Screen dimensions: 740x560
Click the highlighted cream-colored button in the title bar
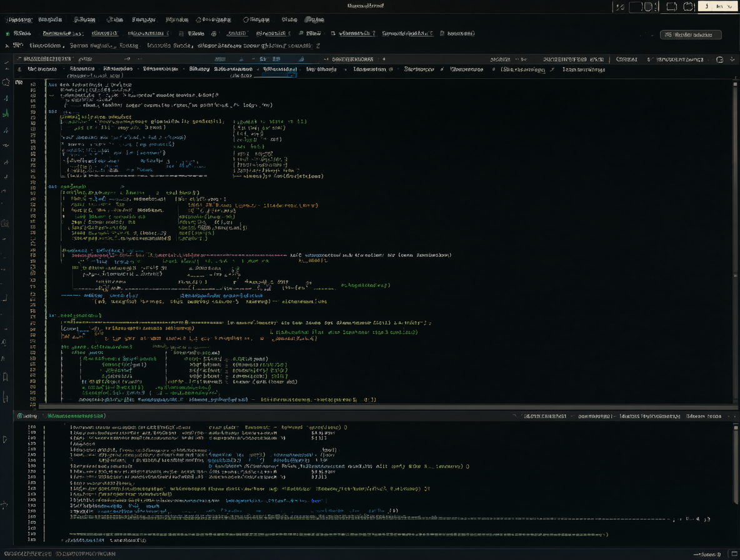718,6
